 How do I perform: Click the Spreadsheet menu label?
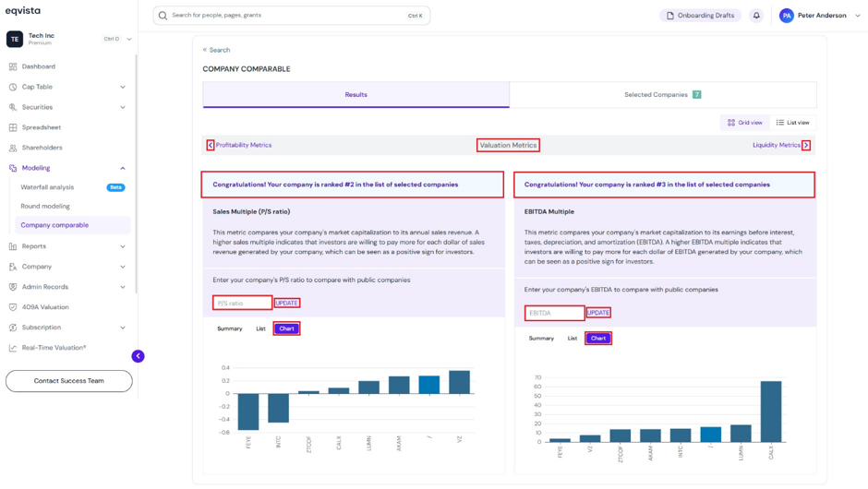pyautogui.click(x=42, y=127)
